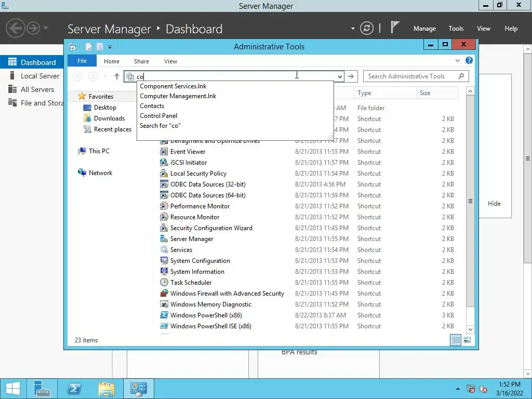Select Windows PowerShell (x86) icon
Viewport: 532px width, 399px height.
point(164,315)
